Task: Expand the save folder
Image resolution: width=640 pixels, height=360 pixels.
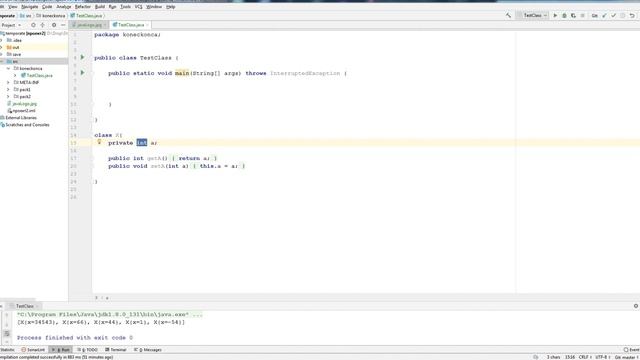Action: (2, 54)
